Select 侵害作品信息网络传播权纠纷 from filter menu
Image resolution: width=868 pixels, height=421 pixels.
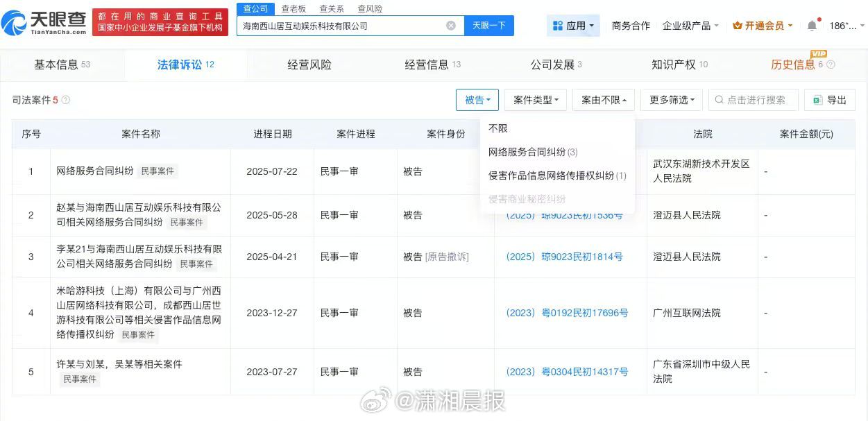point(551,177)
